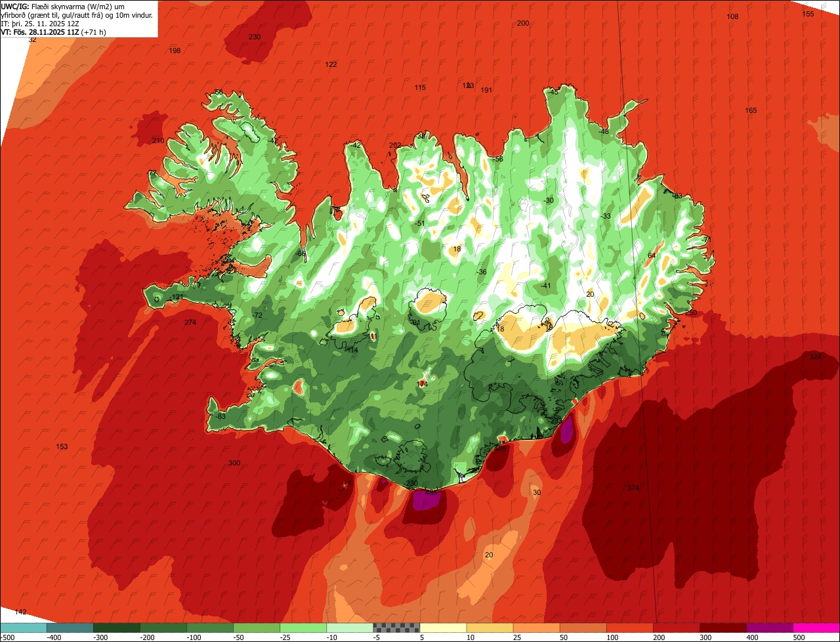
Task: Click the light green swatch between -25 and -10
Action: pyautogui.click(x=303, y=628)
